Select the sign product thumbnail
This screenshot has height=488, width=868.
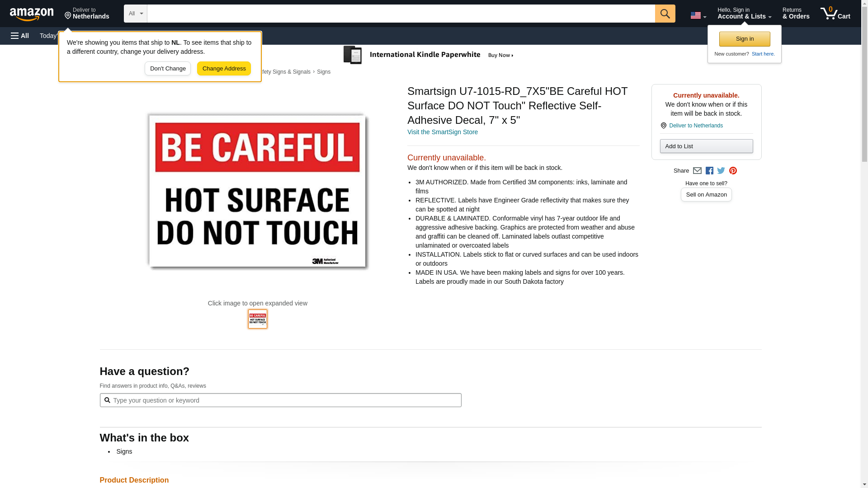coord(257,319)
